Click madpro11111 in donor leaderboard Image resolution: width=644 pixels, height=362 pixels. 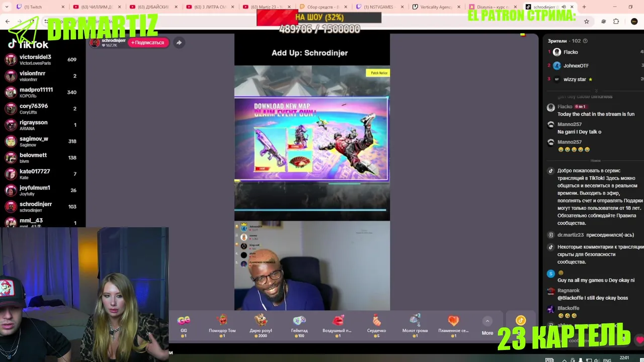[40, 93]
